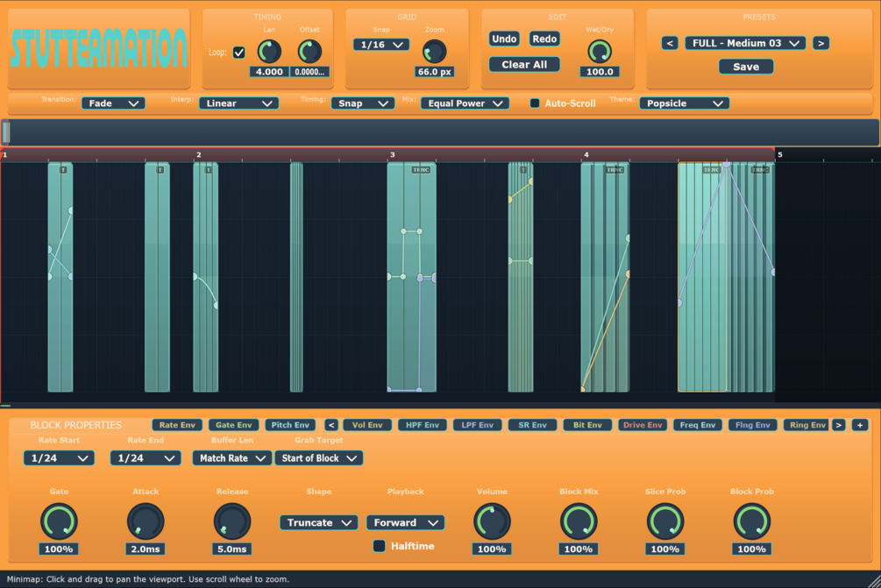Click the Attack value field 2.0ms
Image resolution: width=881 pixels, height=588 pixels.
[x=146, y=549]
